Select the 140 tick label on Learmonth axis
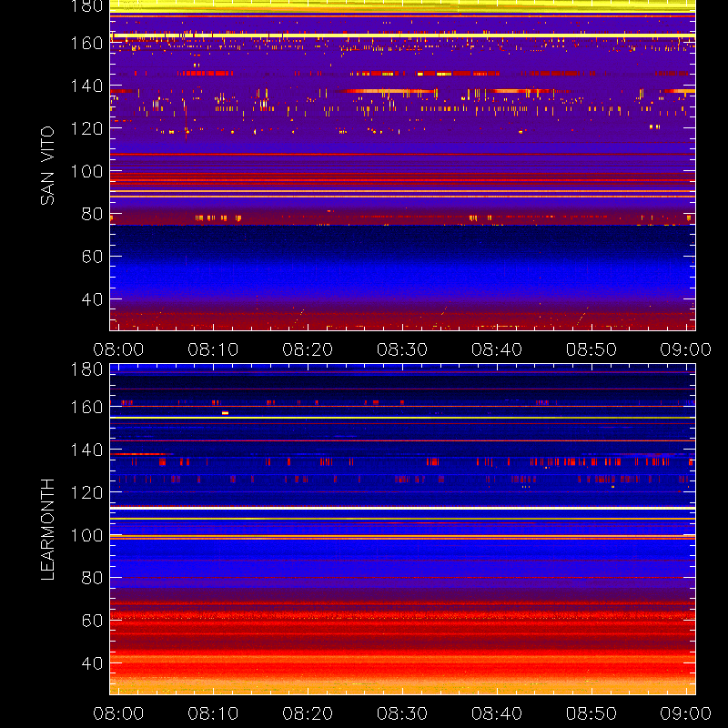The width and height of the screenshot is (728, 728). pos(86,450)
